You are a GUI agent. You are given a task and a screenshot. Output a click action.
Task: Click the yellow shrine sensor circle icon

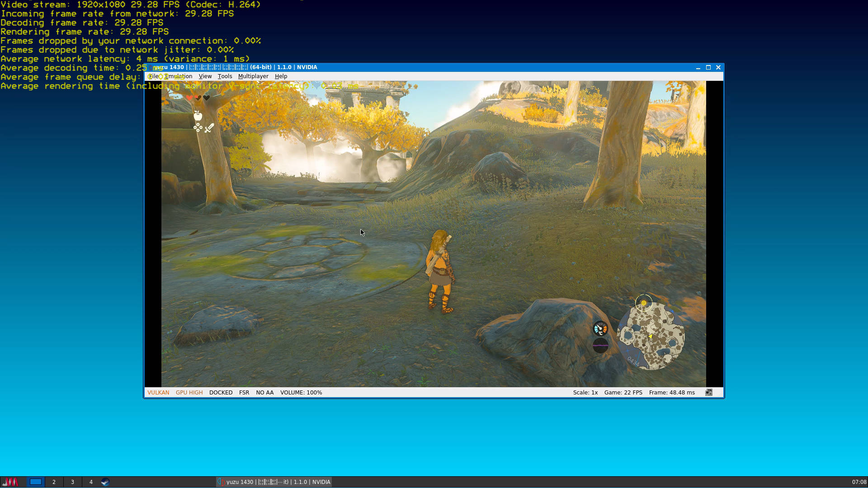644,303
